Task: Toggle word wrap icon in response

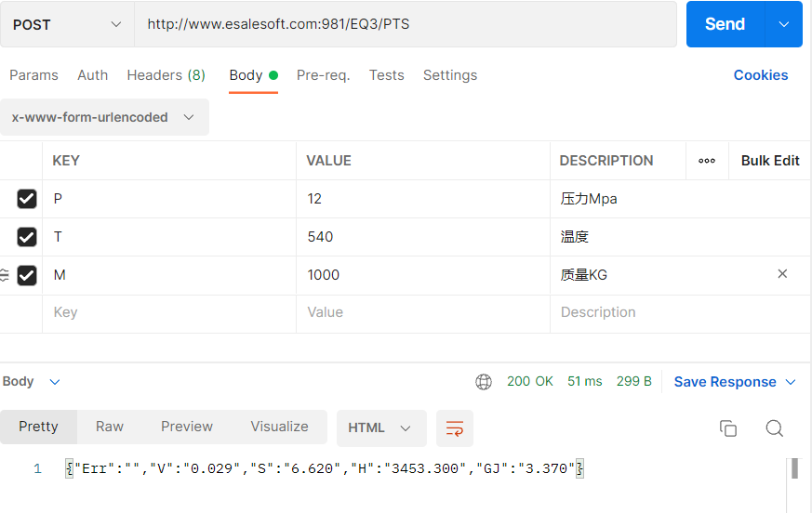Action: click(455, 428)
